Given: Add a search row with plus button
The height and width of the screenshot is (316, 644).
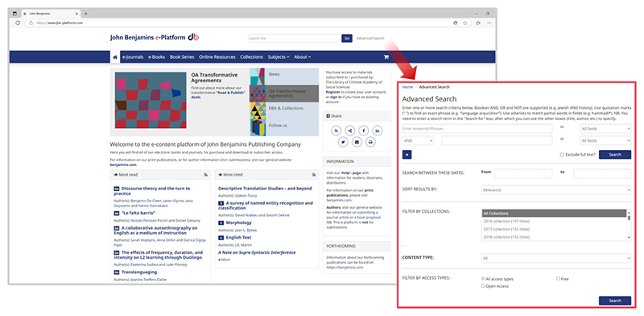Looking at the screenshot, I should pos(407,155).
